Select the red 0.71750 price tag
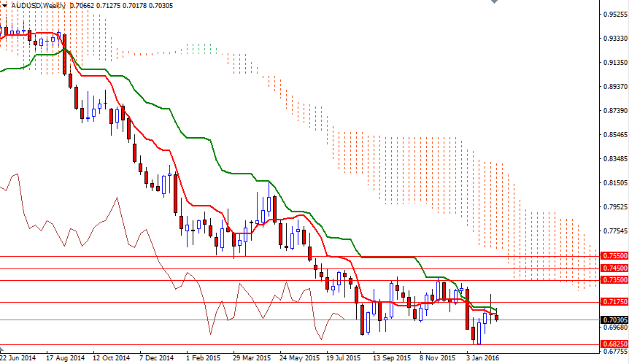 pos(614,301)
